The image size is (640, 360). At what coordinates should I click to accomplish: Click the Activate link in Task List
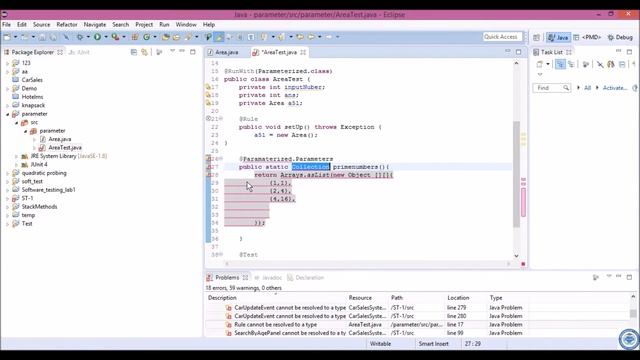click(615, 88)
